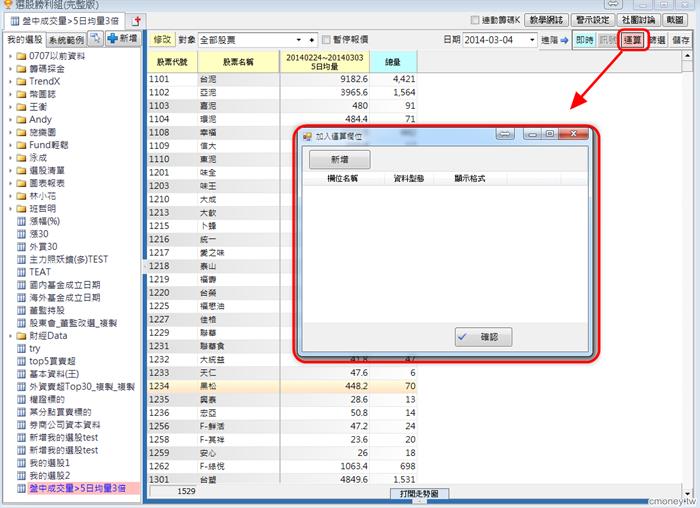Screen dimensions: 700x508
Task: Select the 0707以前資料 folder icon
Action: [21, 56]
